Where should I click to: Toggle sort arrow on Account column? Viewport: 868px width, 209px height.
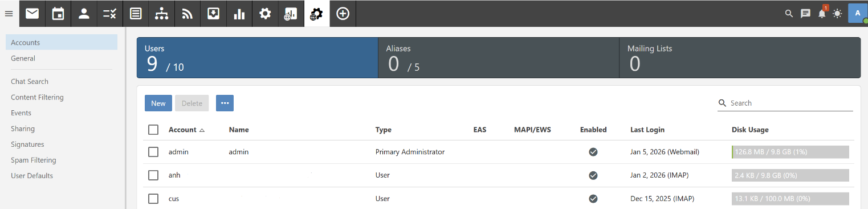pos(202,130)
